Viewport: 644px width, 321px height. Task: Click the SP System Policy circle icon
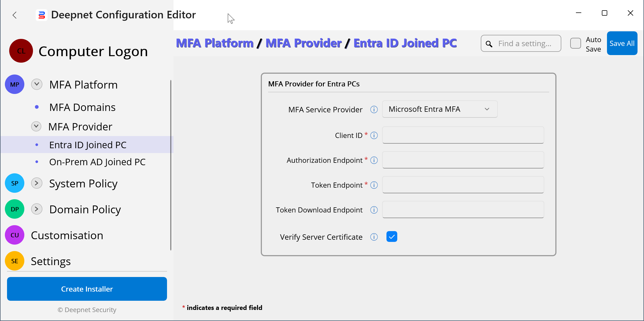click(15, 183)
